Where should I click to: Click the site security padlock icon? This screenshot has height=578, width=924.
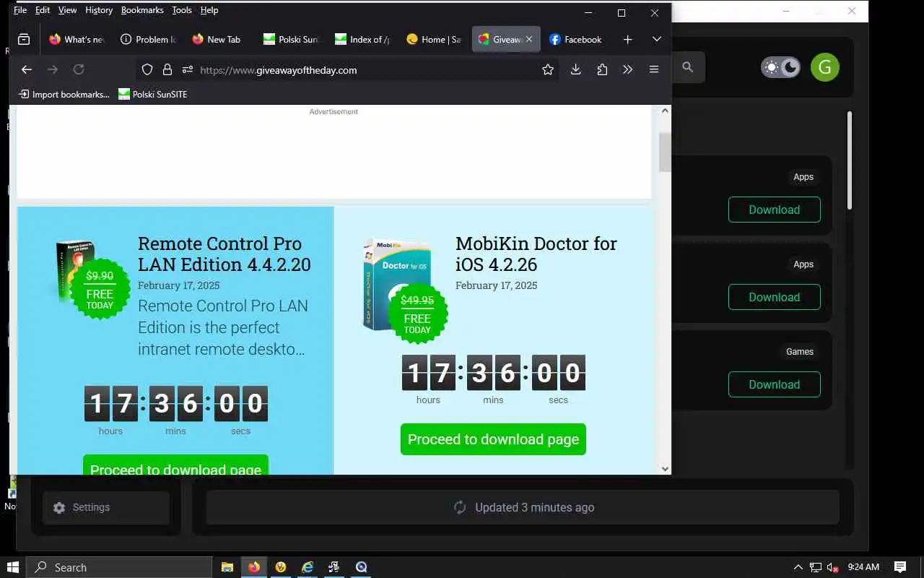pos(167,69)
